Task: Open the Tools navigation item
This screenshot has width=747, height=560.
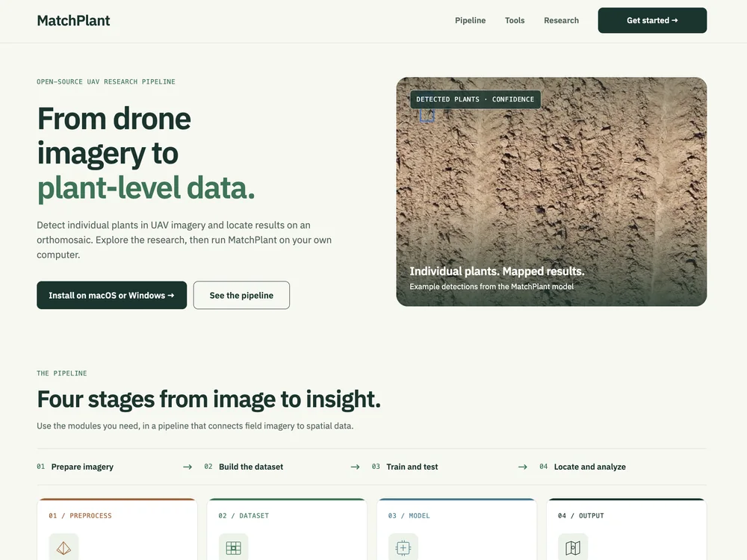Action: tap(515, 20)
